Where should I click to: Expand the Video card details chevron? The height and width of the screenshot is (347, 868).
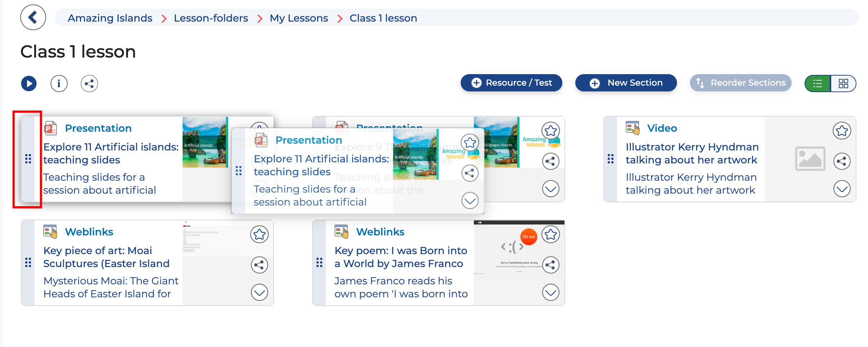[x=842, y=189]
